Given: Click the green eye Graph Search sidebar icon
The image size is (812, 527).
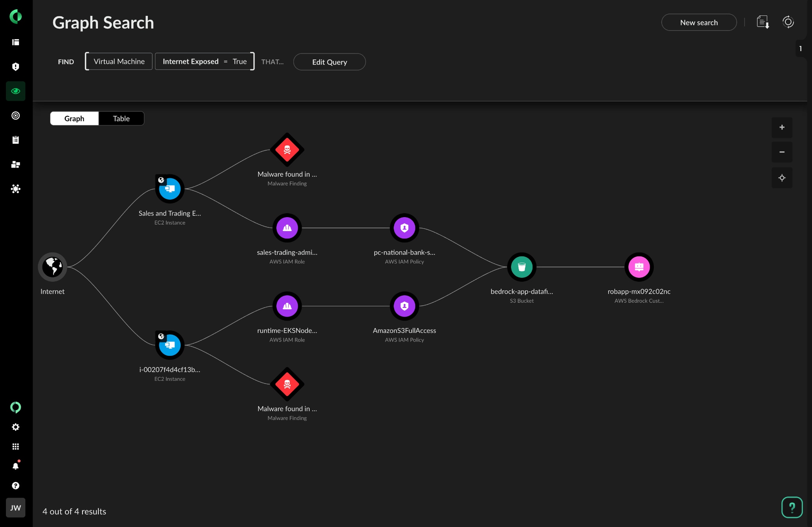Looking at the screenshot, I should [x=15, y=91].
